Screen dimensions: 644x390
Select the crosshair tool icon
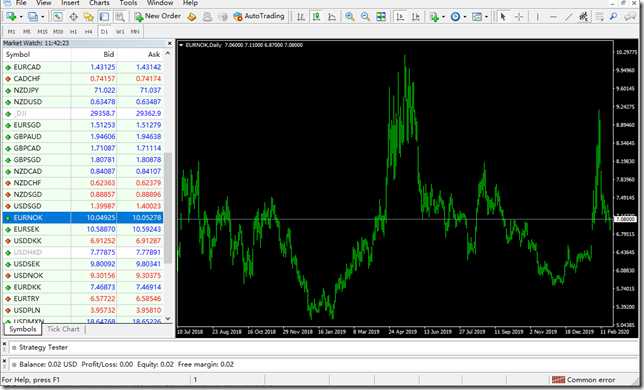pos(519,17)
